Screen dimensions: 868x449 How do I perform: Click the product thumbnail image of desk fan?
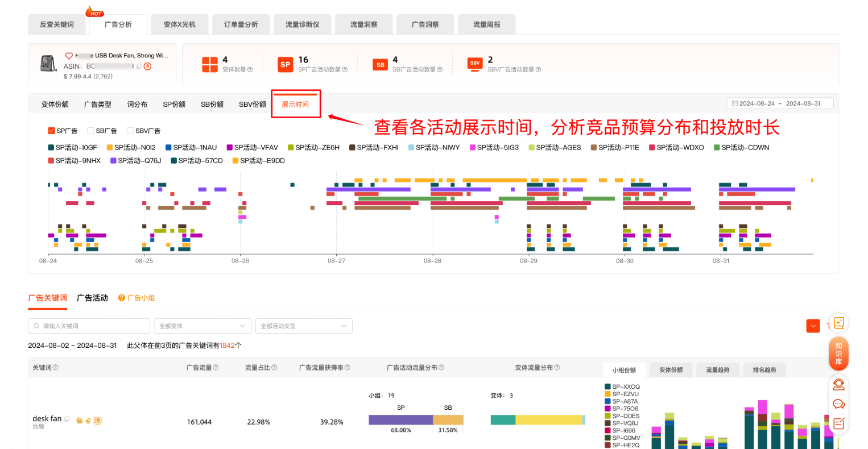(x=49, y=64)
